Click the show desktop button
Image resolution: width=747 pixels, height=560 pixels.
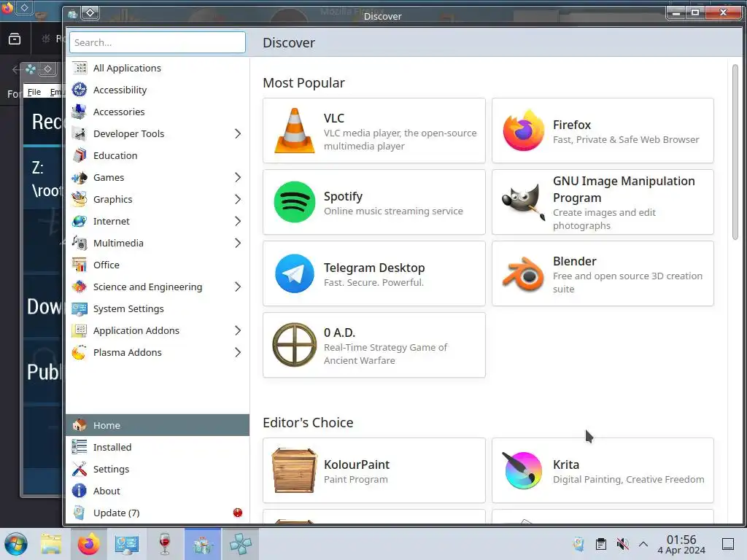coord(728,544)
